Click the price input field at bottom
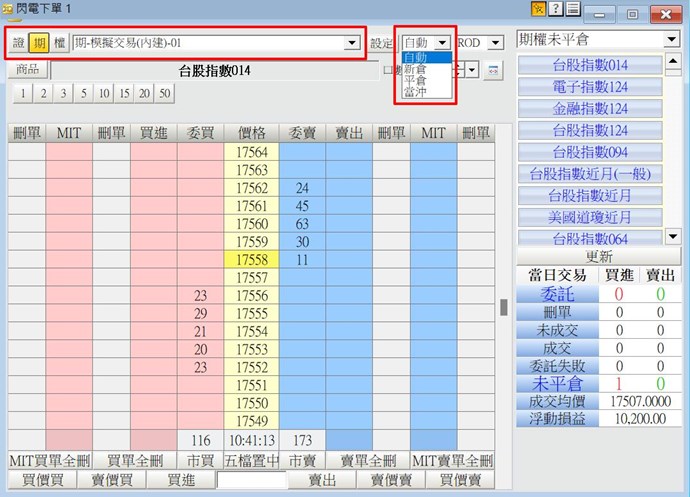This screenshot has height=497, width=690. pos(252,481)
